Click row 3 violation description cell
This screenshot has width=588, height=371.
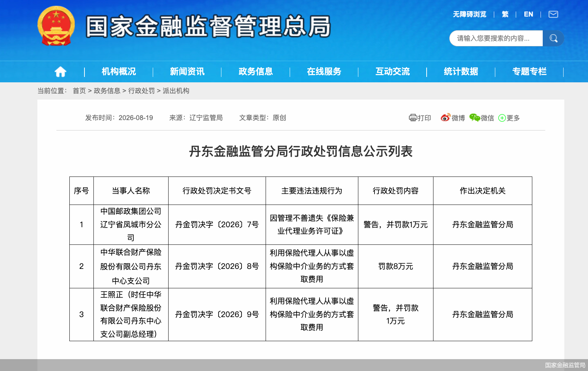pyautogui.click(x=312, y=315)
